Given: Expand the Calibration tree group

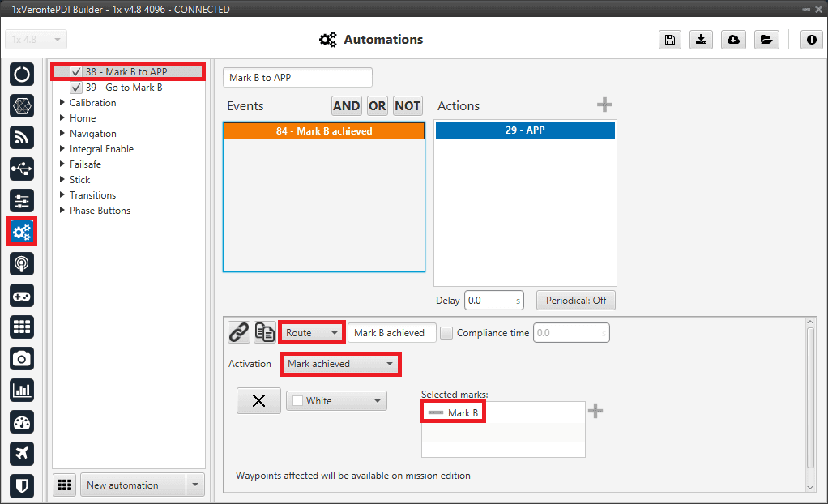Looking at the screenshot, I should click(63, 103).
